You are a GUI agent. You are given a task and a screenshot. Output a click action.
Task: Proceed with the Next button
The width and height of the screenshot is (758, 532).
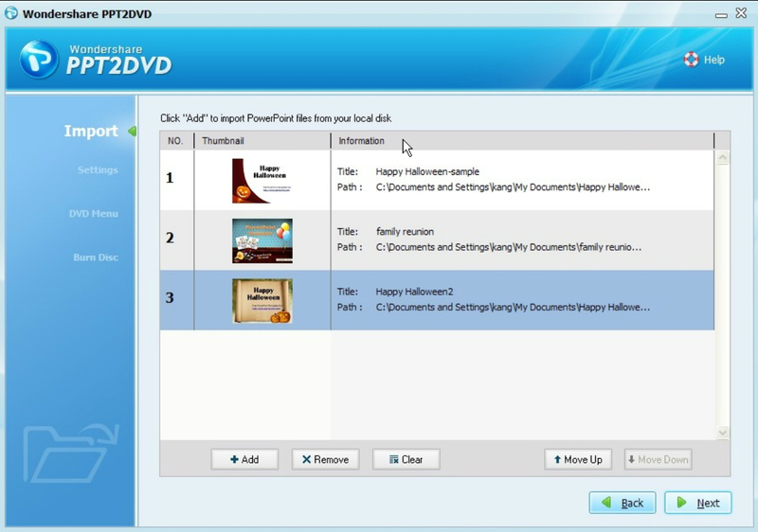point(698,503)
